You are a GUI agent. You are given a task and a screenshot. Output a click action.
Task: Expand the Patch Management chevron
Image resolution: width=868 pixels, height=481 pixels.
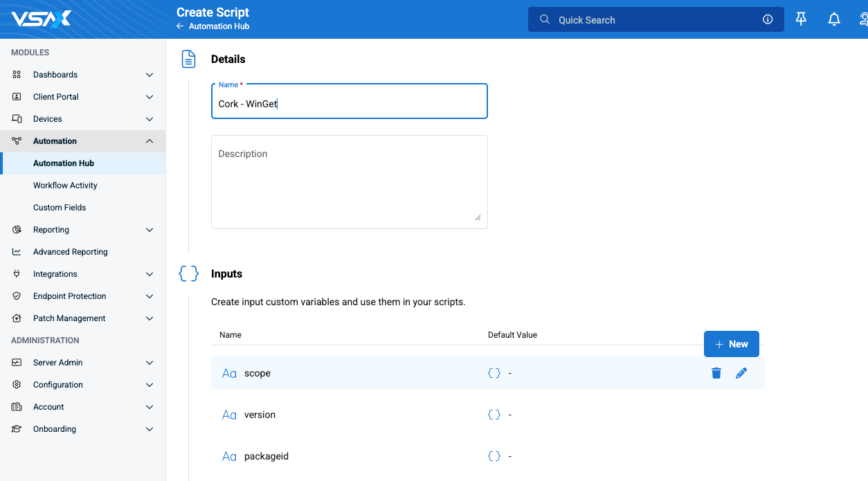pyautogui.click(x=150, y=318)
